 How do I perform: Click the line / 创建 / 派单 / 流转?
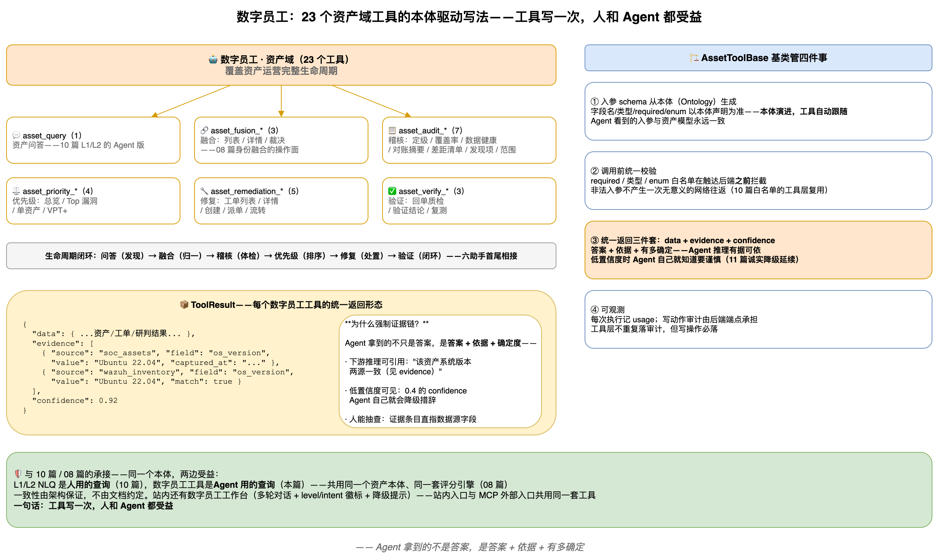[233, 210]
